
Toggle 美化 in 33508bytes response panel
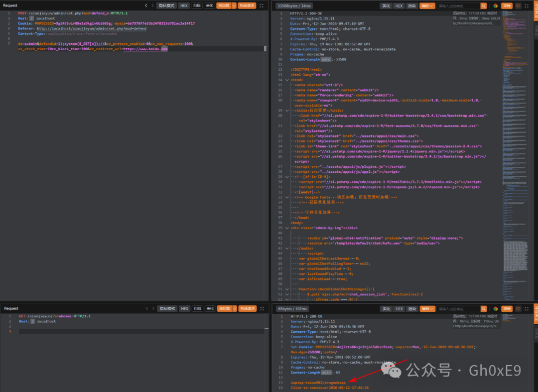[386, 6]
